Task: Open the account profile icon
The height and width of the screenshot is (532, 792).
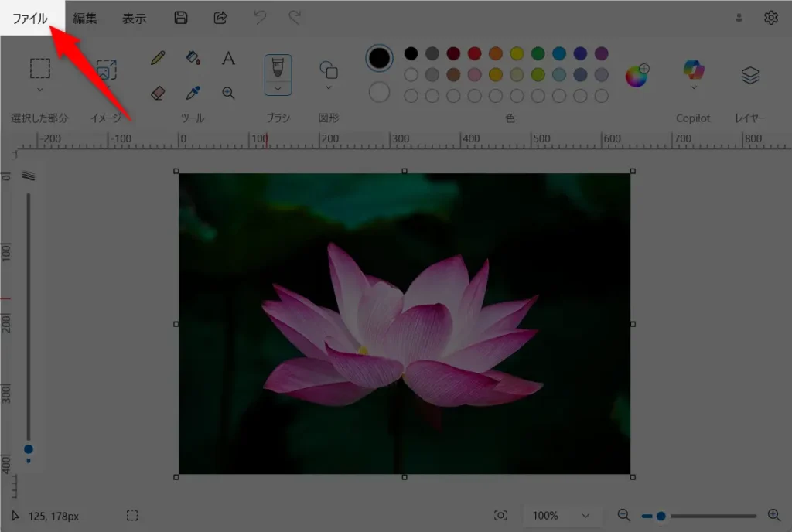Action: [x=739, y=18]
